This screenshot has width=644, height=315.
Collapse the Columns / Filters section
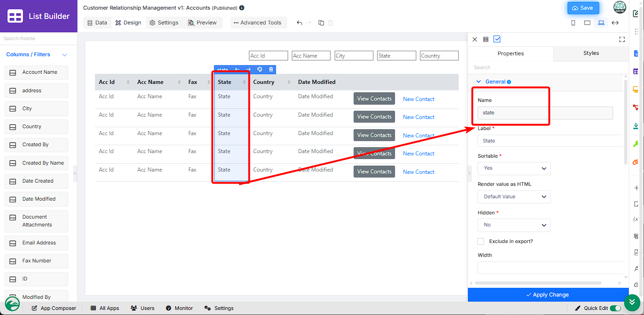[65, 55]
